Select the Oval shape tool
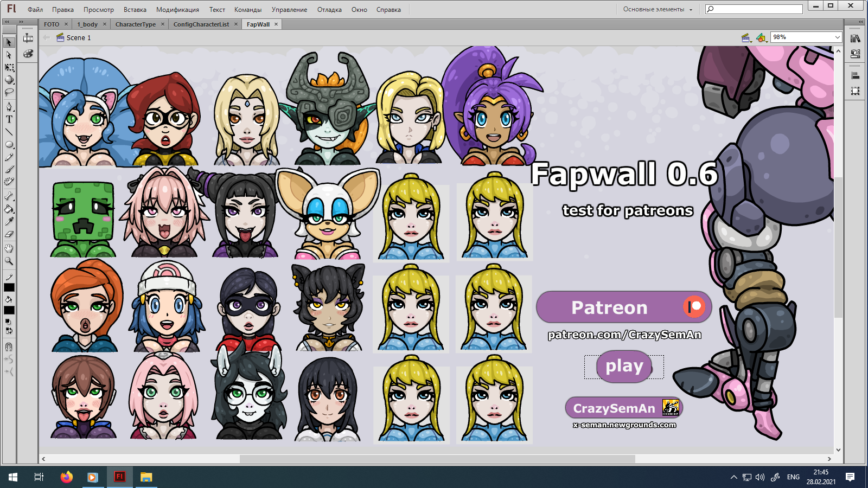The height and width of the screenshot is (488, 868). click(x=9, y=145)
